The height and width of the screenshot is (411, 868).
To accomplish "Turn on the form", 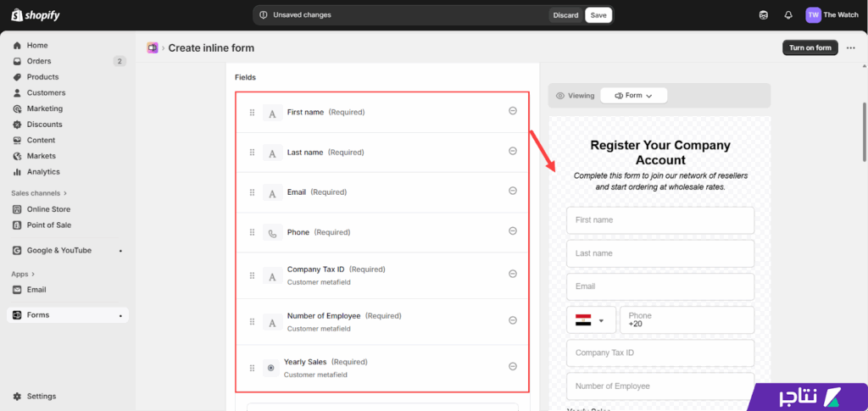I will click(x=810, y=48).
